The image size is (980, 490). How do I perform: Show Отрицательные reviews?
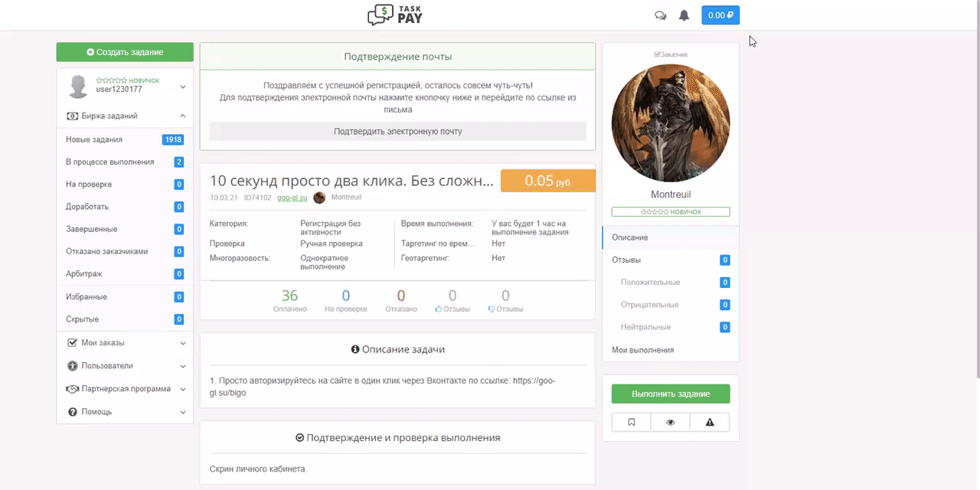pos(671,305)
